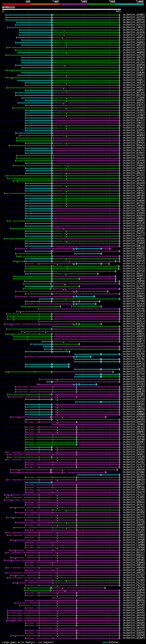Screen dimensions: 146x644
Task: Select label UniRef100_A9TL35
Action: pyautogui.click(x=133, y=223)
